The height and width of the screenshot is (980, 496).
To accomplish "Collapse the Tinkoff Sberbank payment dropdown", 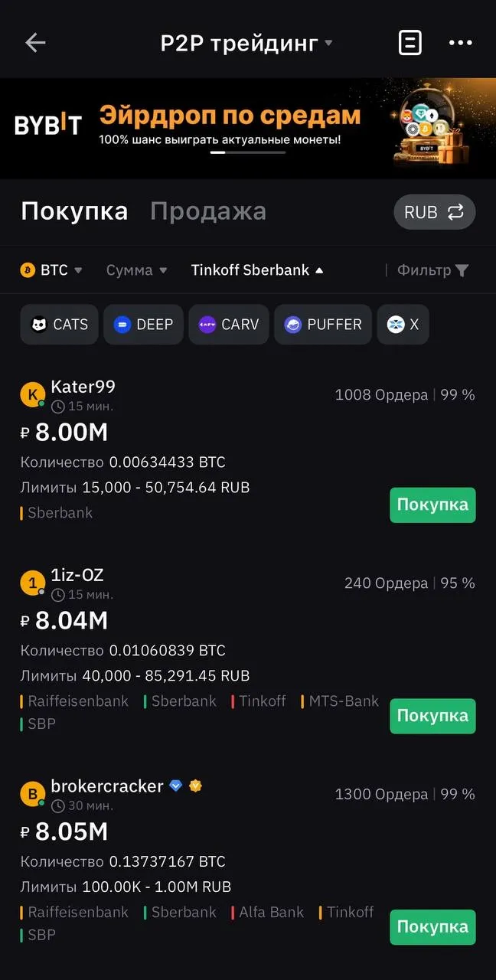I will click(x=257, y=270).
